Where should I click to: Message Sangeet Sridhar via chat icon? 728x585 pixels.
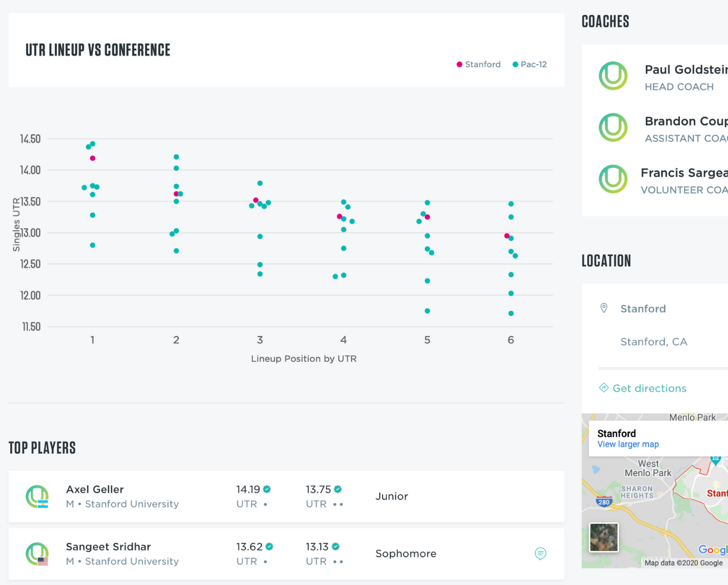[541, 554]
